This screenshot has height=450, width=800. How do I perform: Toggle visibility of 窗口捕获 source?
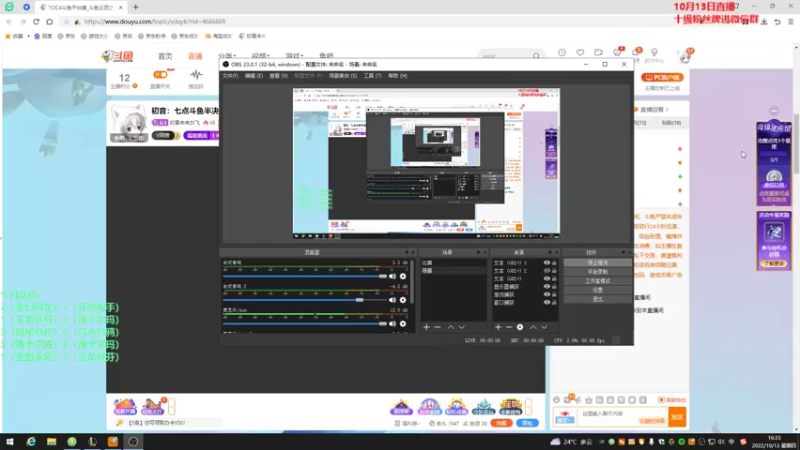(546, 303)
